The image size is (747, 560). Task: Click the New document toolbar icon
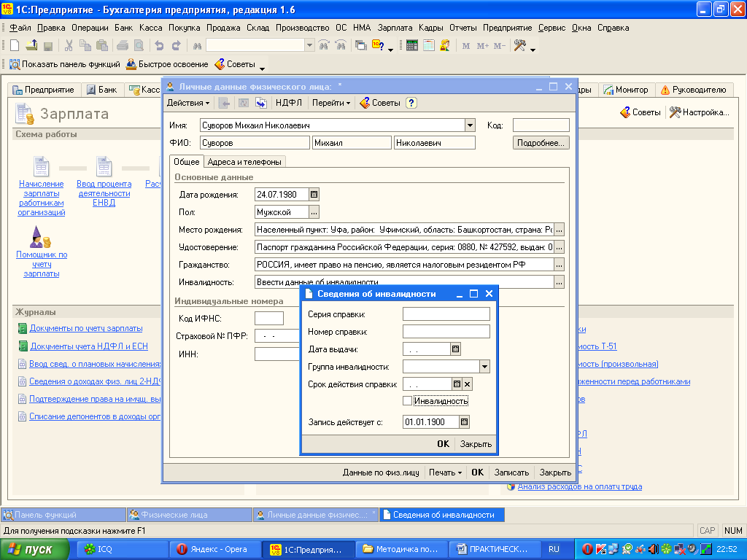[x=15, y=46]
